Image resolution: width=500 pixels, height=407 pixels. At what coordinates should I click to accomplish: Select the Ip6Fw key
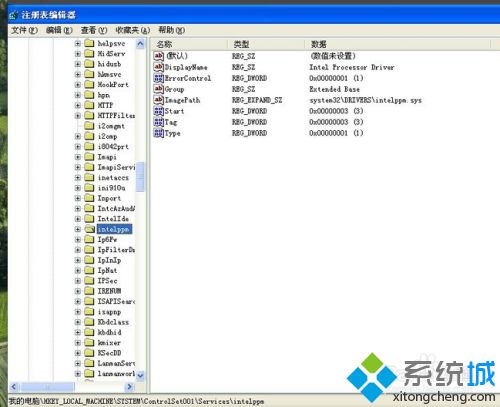[x=107, y=240]
